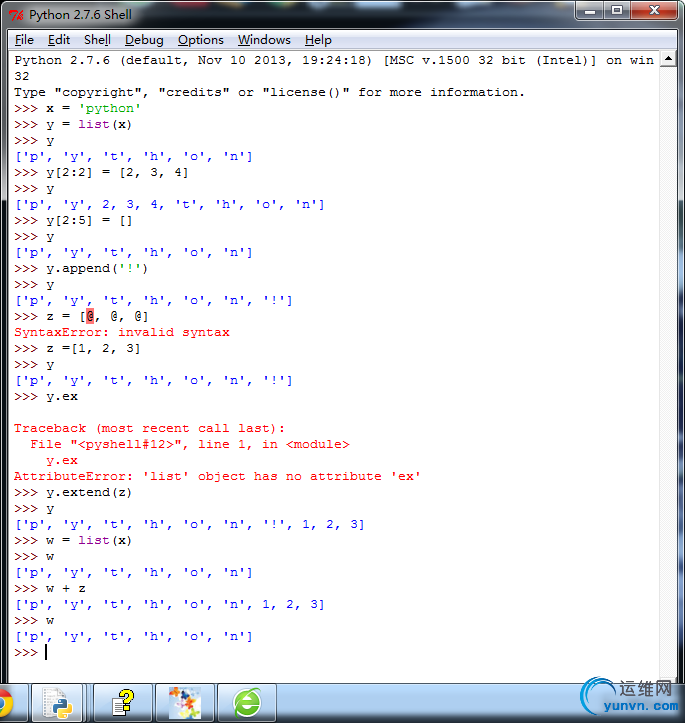Open the Options menu

(x=201, y=40)
